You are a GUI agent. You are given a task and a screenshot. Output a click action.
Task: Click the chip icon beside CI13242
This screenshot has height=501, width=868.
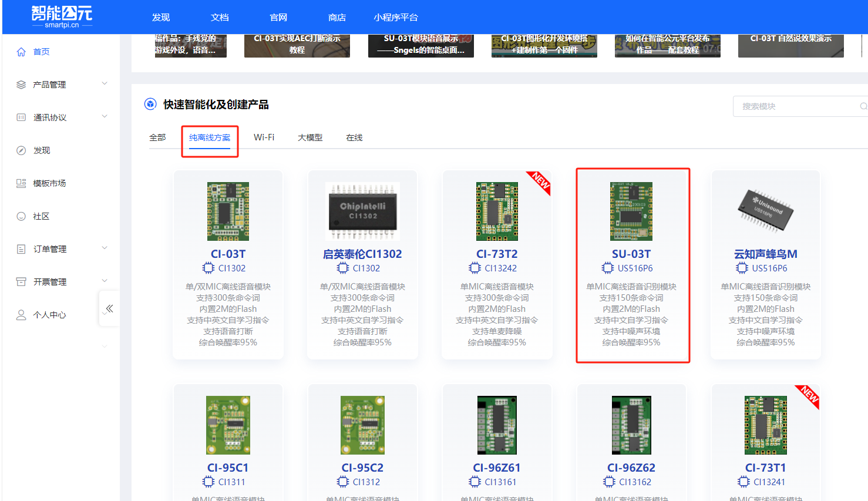pyautogui.click(x=475, y=268)
